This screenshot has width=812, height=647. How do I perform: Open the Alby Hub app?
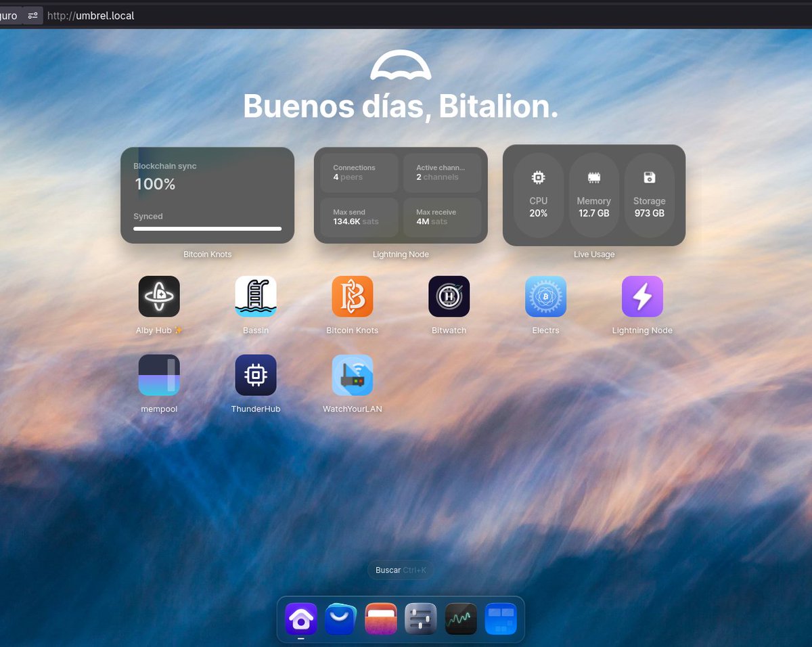(x=159, y=296)
